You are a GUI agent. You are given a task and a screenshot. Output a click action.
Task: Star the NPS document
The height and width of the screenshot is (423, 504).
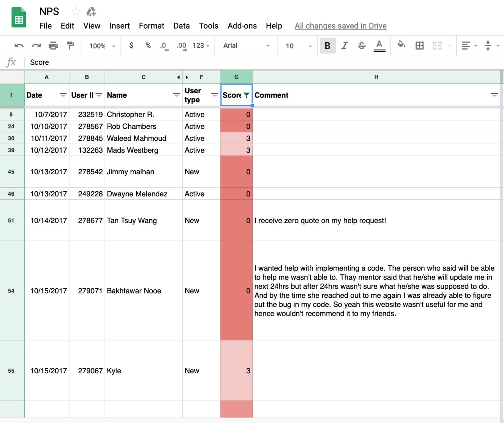75,11
